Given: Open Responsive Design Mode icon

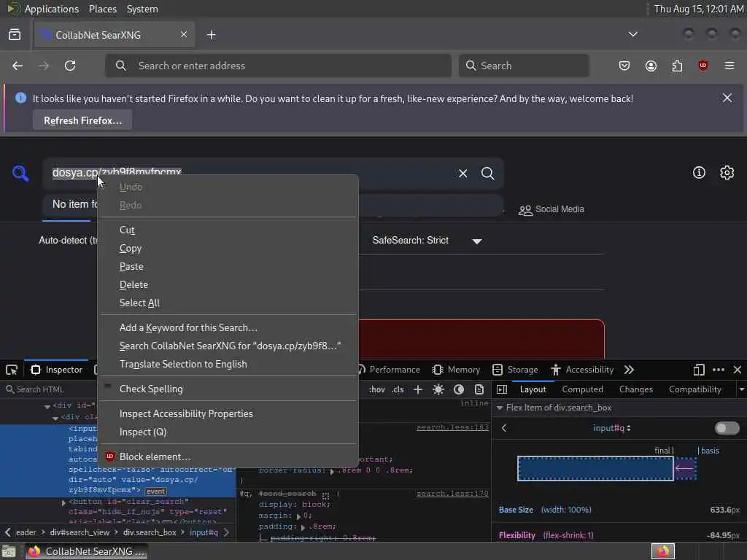Looking at the screenshot, I should point(698,370).
